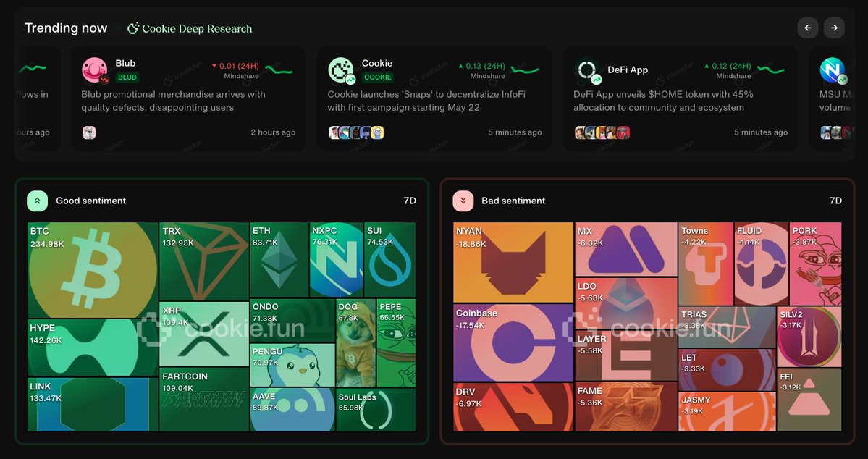Select the NXPC tile in the heatmap
Image resolution: width=868 pixels, height=459 pixels.
click(x=336, y=260)
